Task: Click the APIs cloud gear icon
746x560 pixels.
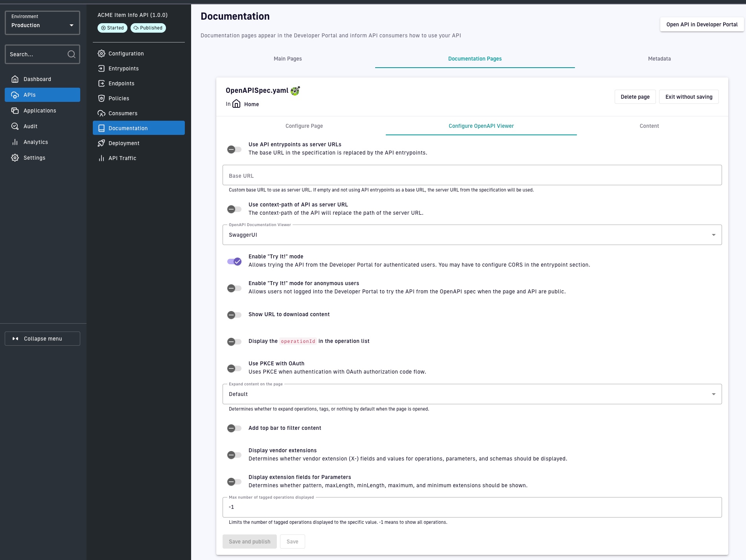Action: (15, 95)
